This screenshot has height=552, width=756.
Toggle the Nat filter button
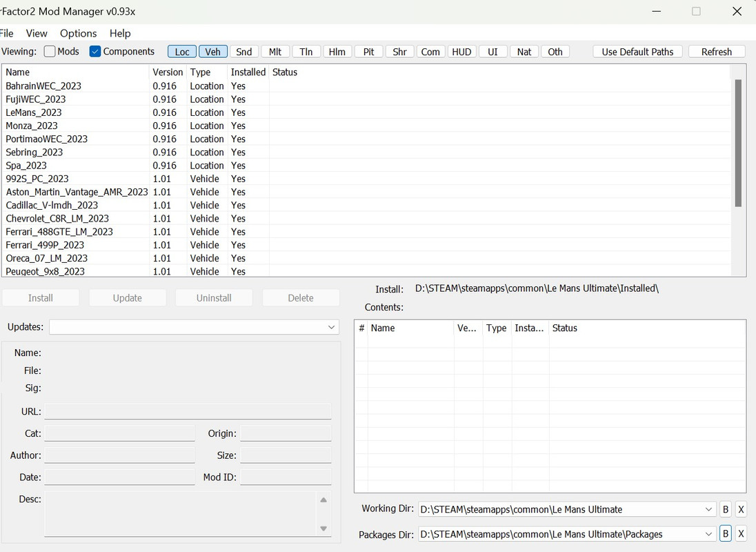tap(524, 52)
